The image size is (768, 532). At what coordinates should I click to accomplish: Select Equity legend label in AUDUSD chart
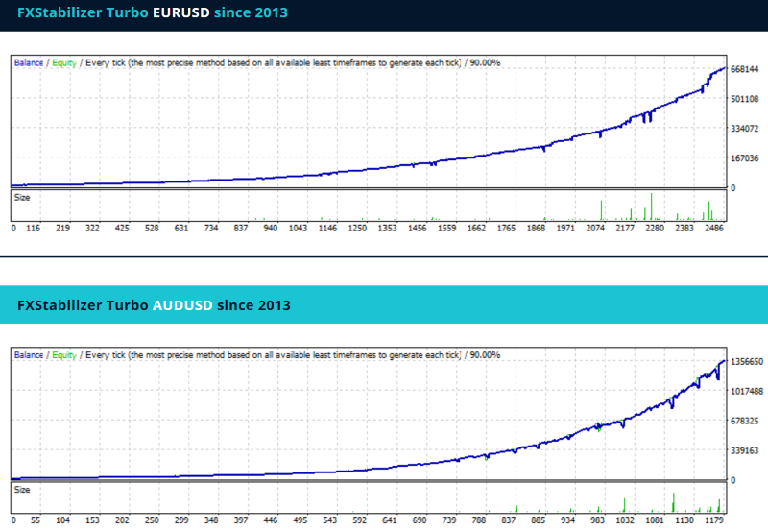click(x=64, y=355)
